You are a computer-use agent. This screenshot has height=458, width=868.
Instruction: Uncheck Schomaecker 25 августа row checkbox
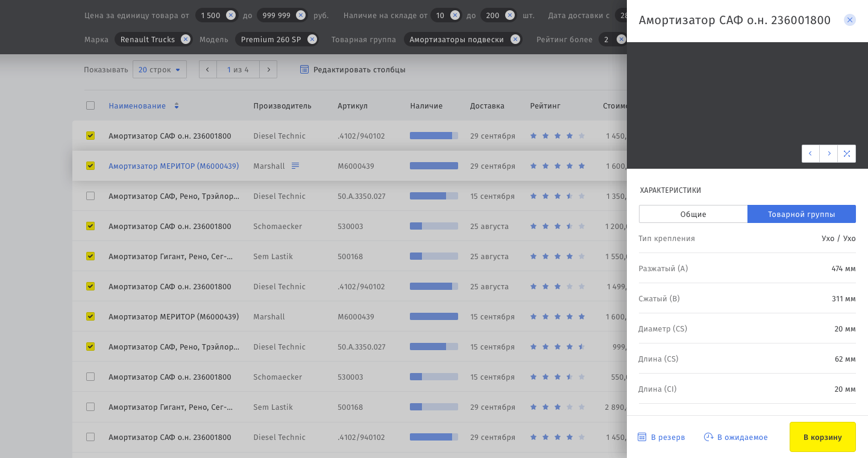pyautogui.click(x=90, y=226)
